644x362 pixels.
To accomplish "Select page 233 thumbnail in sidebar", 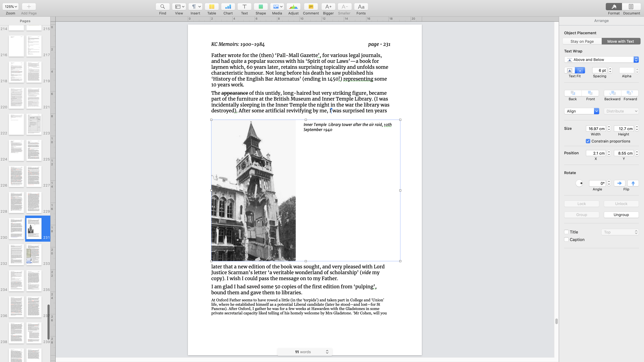I will point(34,255).
